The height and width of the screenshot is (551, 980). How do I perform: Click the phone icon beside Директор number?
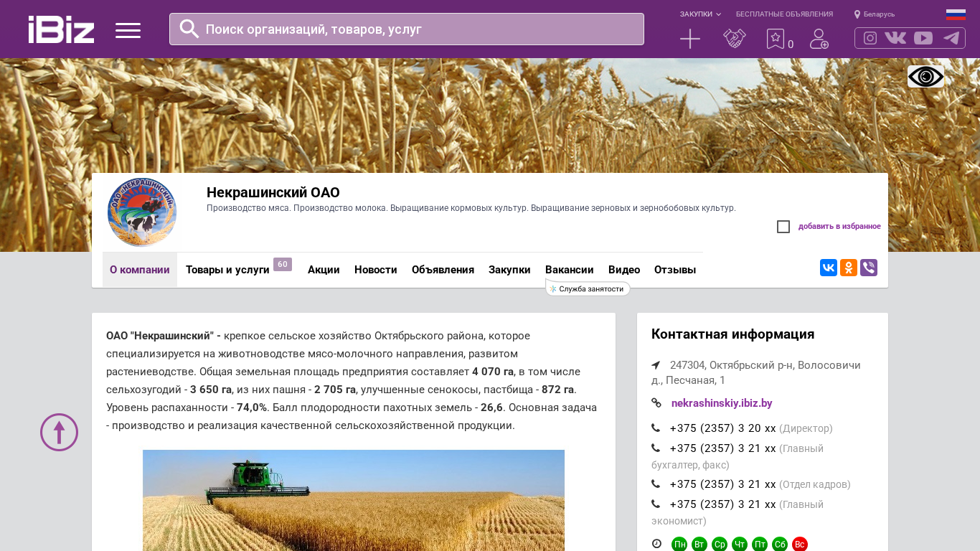point(656,428)
